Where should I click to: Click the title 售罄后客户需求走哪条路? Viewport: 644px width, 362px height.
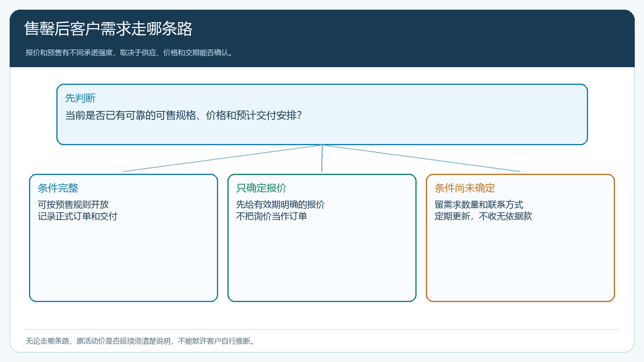pyautogui.click(x=108, y=29)
